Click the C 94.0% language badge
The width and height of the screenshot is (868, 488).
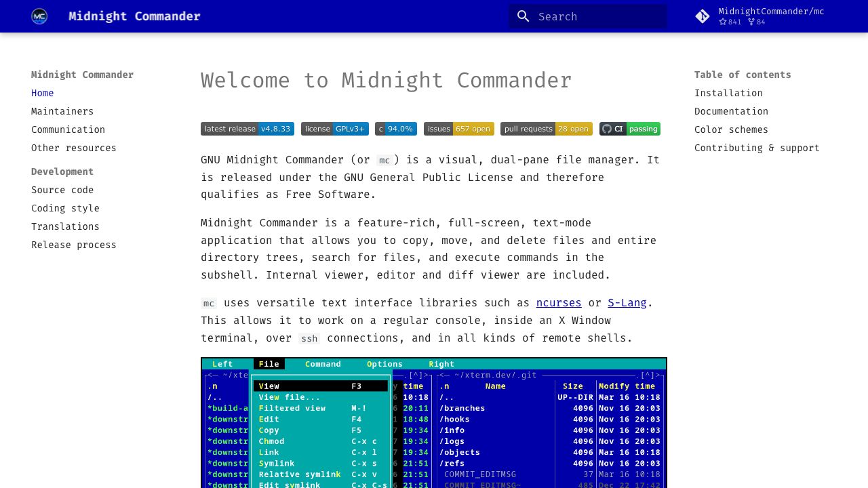pyautogui.click(x=396, y=129)
